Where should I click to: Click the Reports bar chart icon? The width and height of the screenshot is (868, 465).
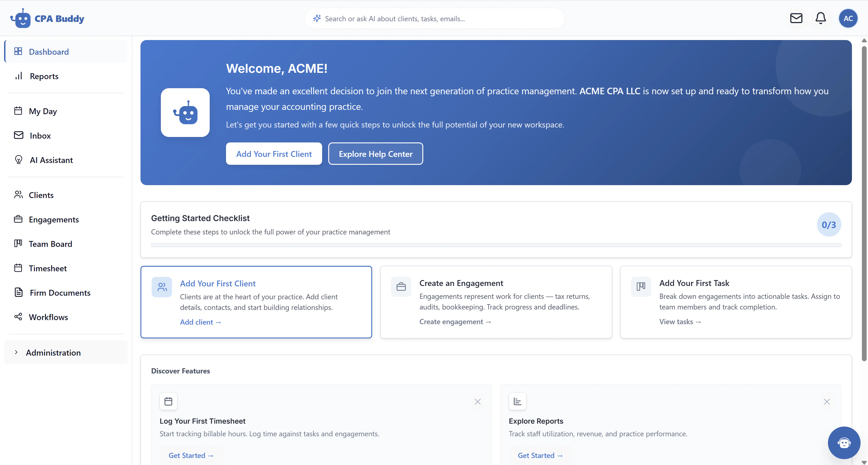pos(19,76)
